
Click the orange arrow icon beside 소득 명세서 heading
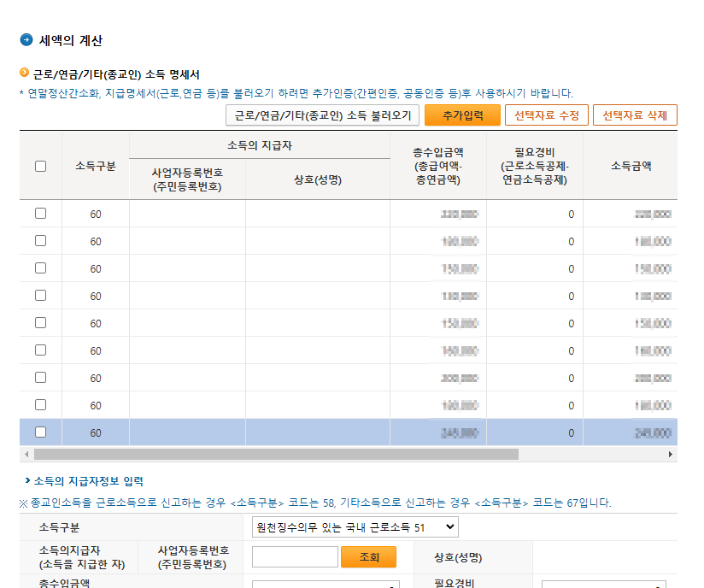[24, 73]
